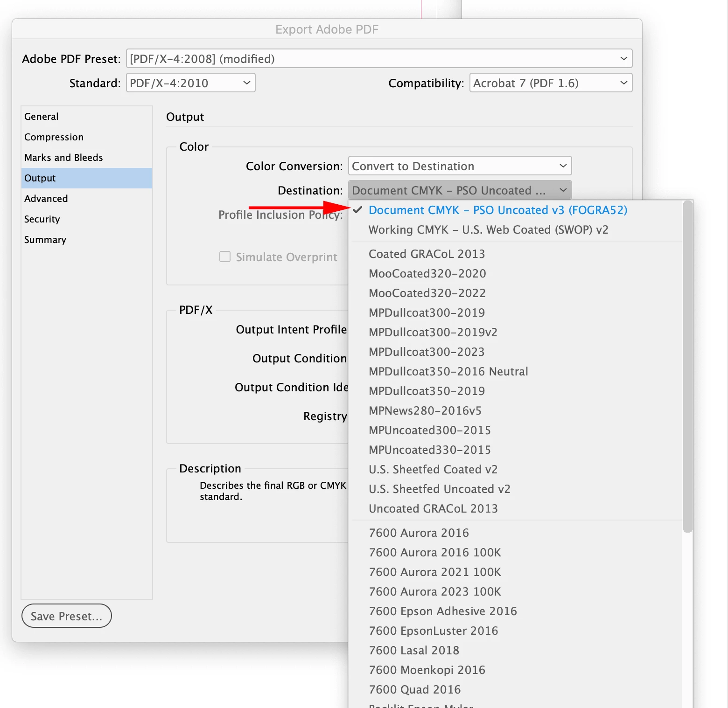Screen dimensions: 728x708
Task: Open the Standard PDF/X-4:2010 dropdown
Action: tap(190, 83)
